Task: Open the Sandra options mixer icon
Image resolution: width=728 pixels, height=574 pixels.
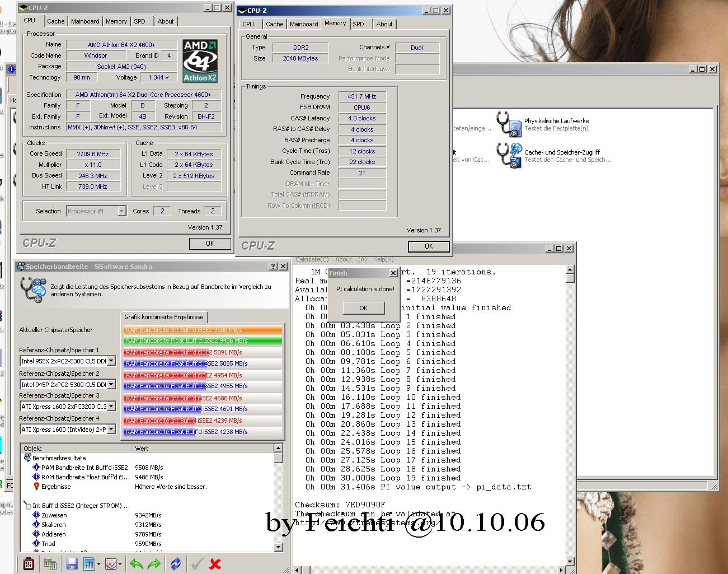Action: coord(29,564)
